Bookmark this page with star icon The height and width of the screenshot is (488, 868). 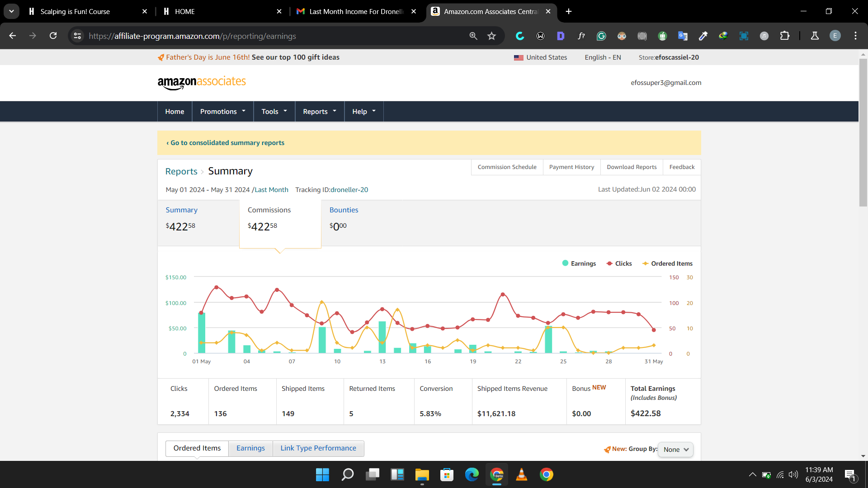pos(492,36)
